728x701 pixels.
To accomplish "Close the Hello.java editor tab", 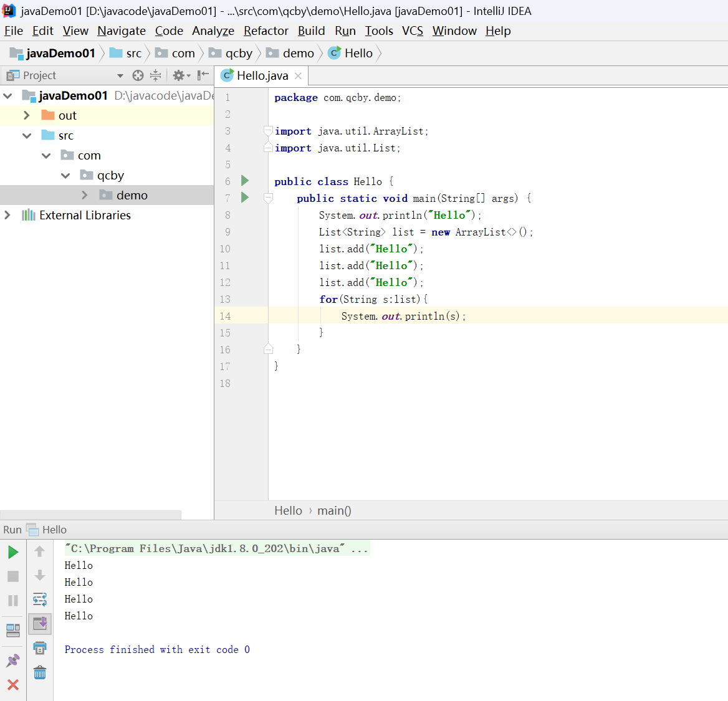I will [298, 75].
